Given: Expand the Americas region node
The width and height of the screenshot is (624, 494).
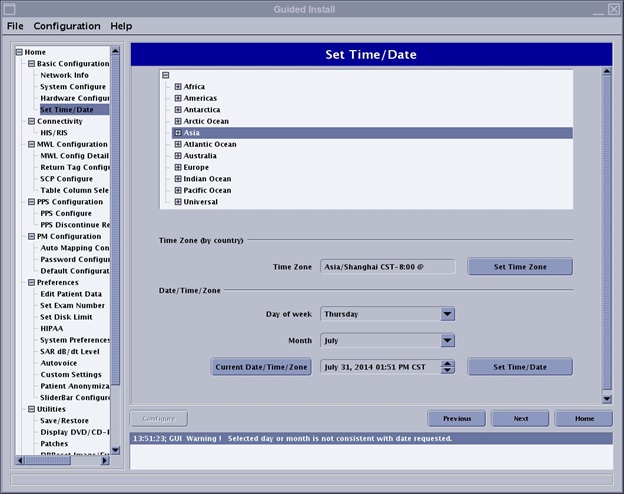Looking at the screenshot, I should 178,98.
